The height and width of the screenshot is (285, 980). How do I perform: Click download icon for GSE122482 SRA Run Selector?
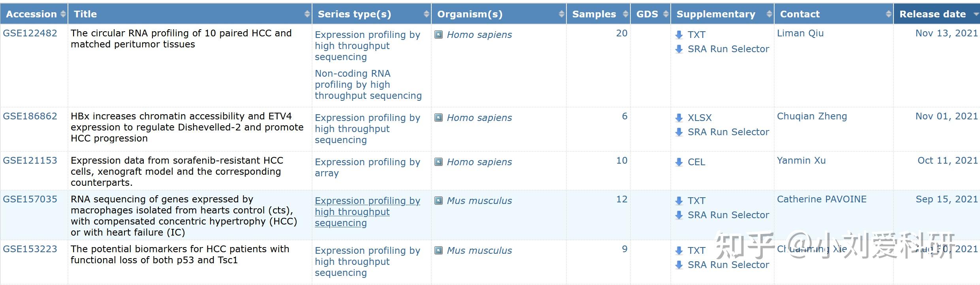click(679, 49)
